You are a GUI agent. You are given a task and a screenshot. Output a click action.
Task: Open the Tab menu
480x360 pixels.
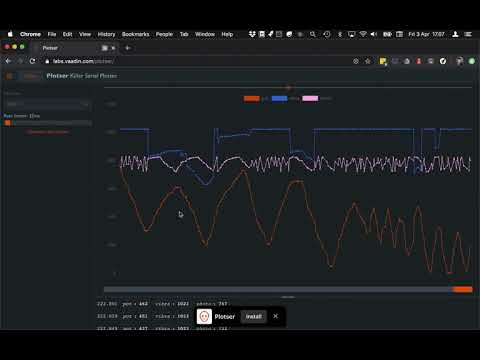(x=184, y=34)
